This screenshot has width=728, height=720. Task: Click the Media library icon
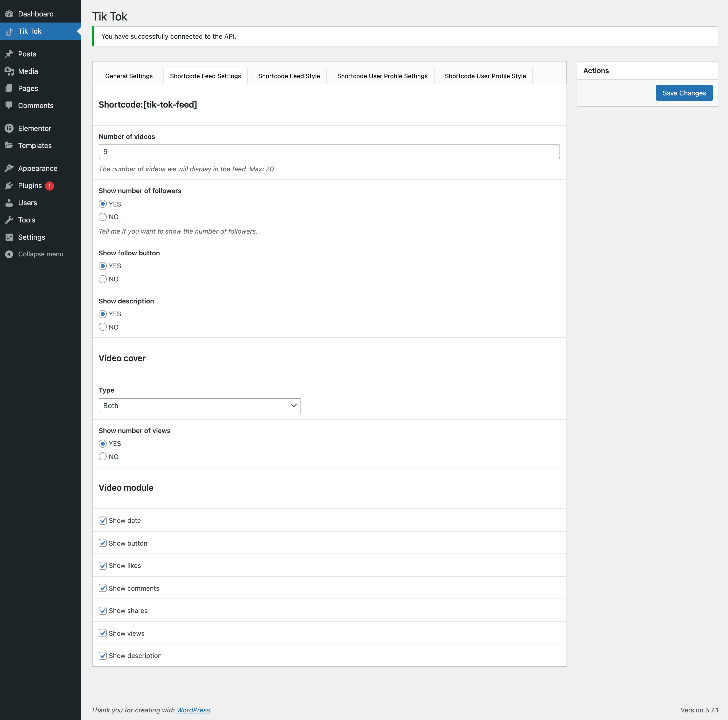(9, 71)
